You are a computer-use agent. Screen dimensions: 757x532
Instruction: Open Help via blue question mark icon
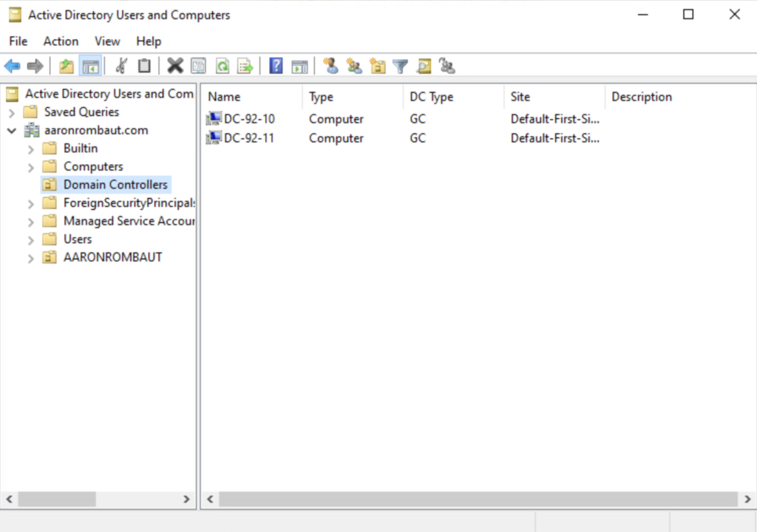pyautogui.click(x=276, y=66)
